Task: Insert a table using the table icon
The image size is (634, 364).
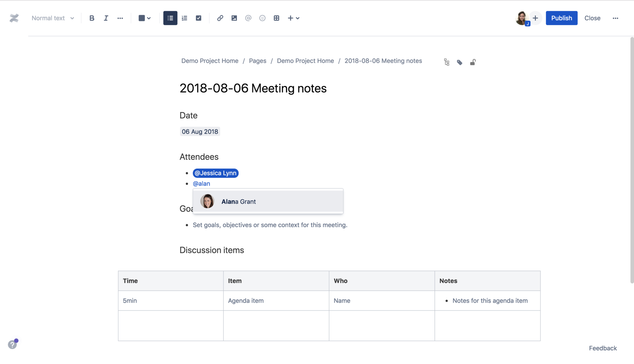Action: point(276,18)
